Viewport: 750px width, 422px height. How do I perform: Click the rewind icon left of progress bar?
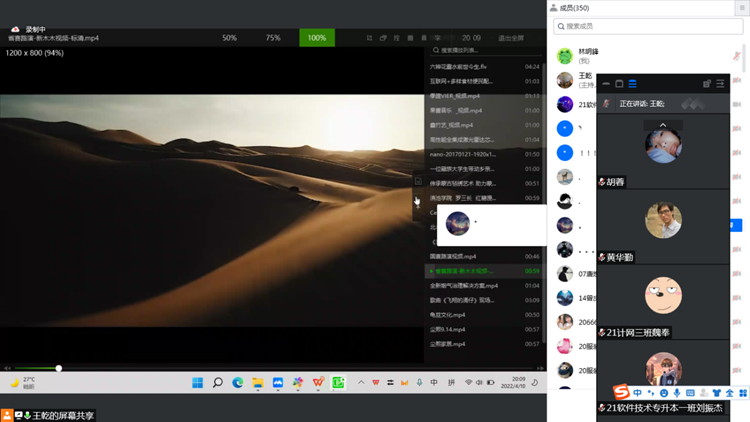pyautogui.click(x=7, y=368)
